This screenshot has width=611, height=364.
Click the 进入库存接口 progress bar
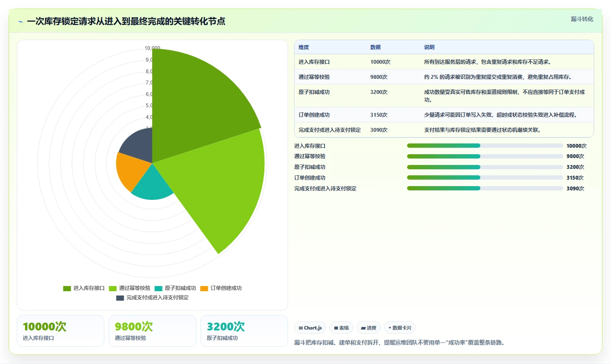pos(485,146)
